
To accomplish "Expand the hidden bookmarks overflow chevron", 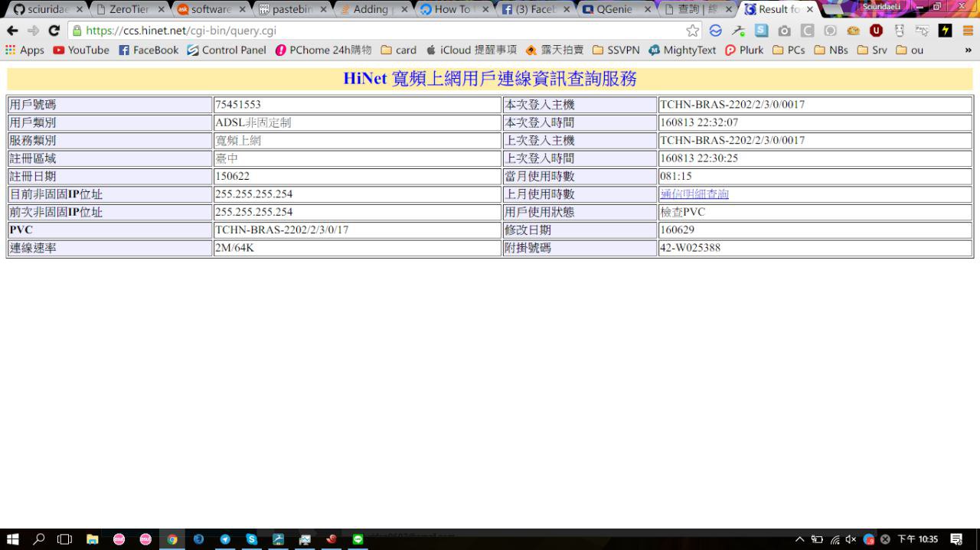I will (968, 50).
